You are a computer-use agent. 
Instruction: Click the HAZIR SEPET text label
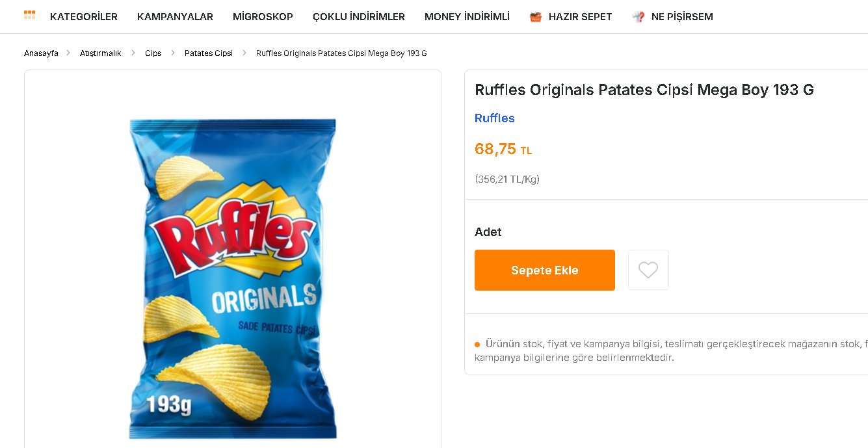[580, 17]
